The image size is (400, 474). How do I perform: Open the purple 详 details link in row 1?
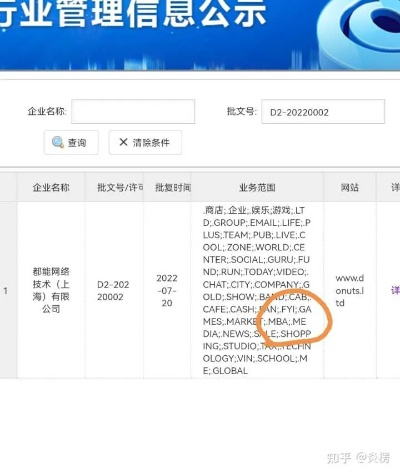point(396,291)
